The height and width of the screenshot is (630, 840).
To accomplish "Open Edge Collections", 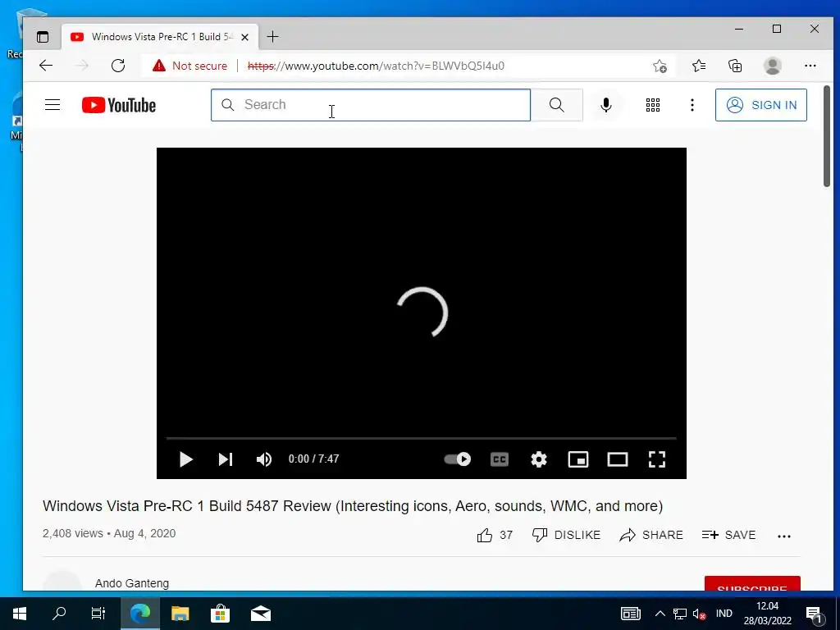I will (x=735, y=66).
